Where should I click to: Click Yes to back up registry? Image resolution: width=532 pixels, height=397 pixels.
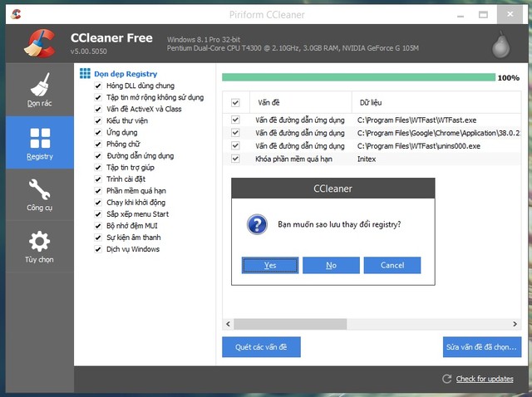click(x=270, y=265)
